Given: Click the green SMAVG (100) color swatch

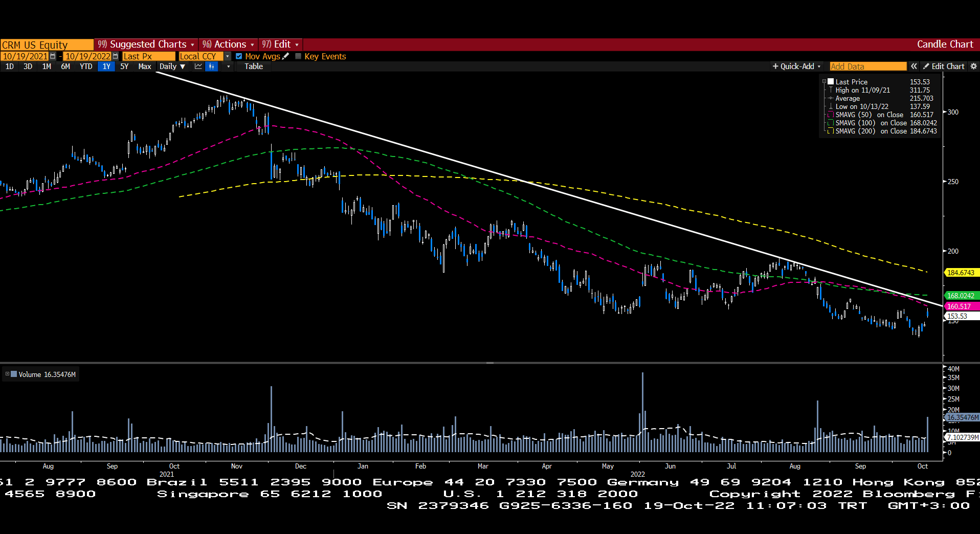Looking at the screenshot, I should 831,123.
